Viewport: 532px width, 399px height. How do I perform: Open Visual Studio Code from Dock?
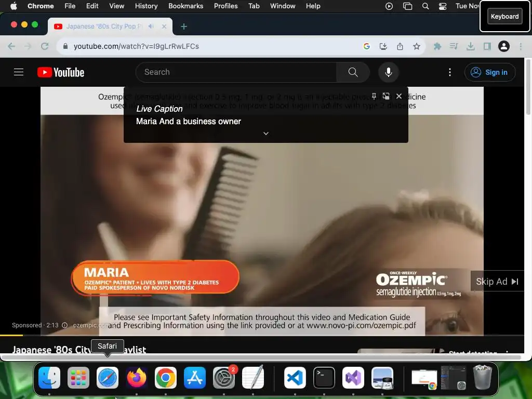295,378
